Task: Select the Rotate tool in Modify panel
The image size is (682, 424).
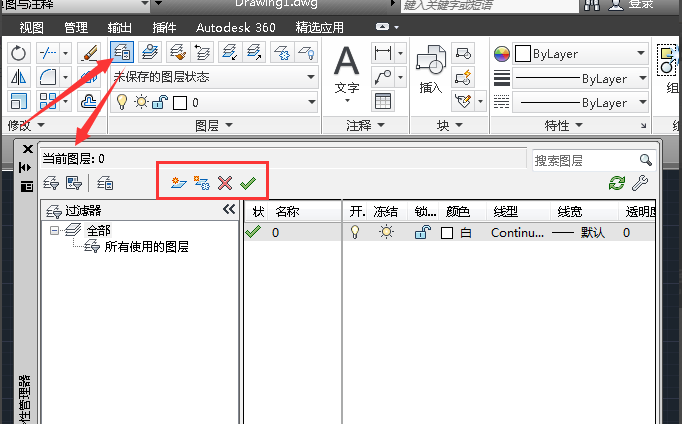Action: point(18,53)
